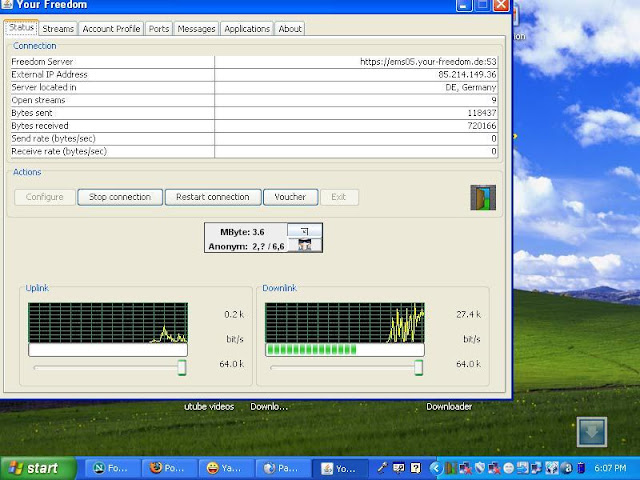The image size is (640, 480).
Task: Click the Uplink traffic graph
Action: tap(108, 322)
